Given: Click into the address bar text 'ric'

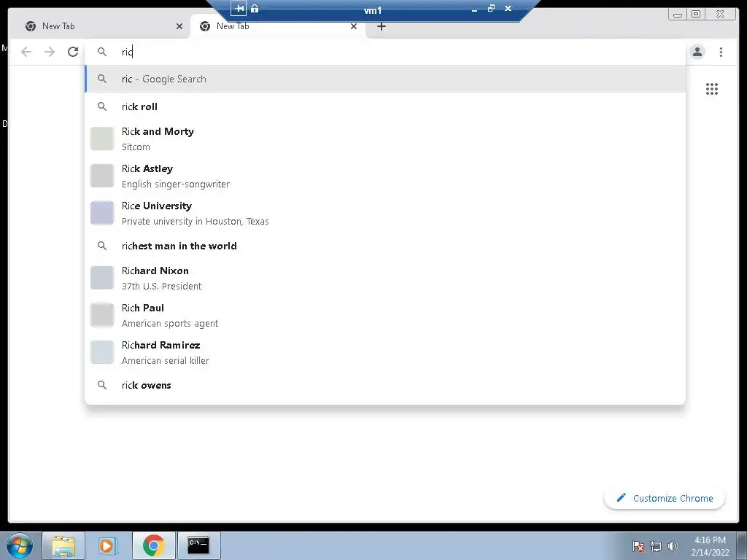Looking at the screenshot, I should coord(127,52).
